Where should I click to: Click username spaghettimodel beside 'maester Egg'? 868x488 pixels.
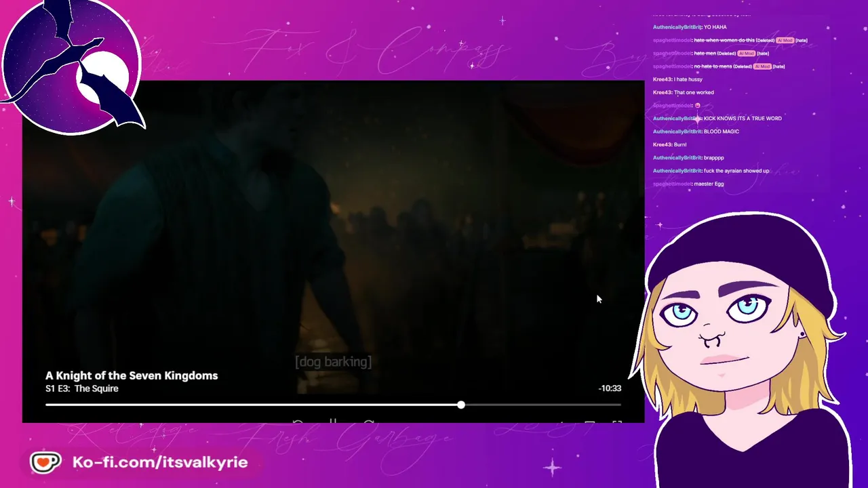tap(672, 184)
